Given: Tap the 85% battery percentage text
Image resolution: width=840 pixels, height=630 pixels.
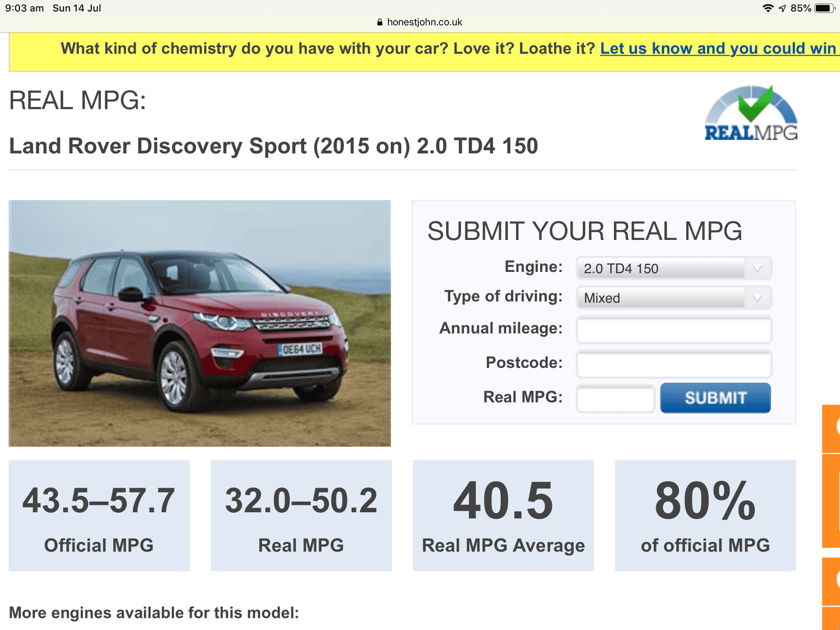Looking at the screenshot, I should (801, 8).
